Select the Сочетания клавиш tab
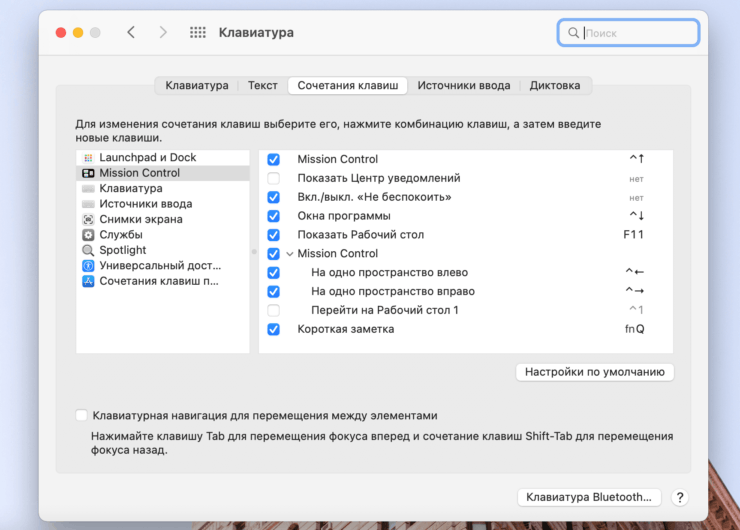 (348, 85)
